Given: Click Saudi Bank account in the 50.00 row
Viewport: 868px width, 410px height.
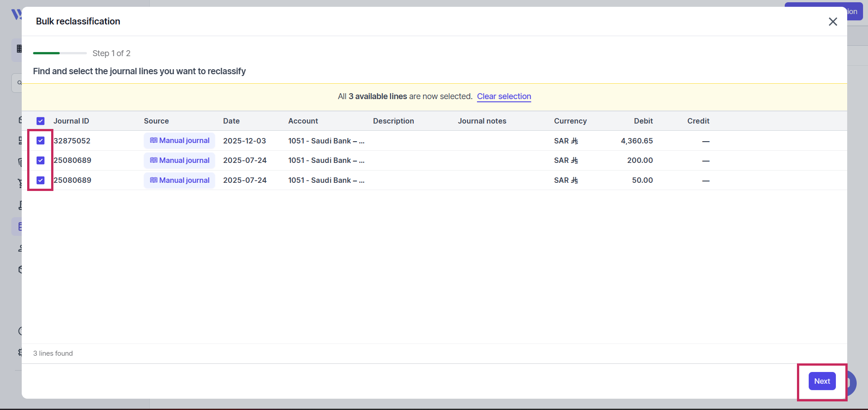Looking at the screenshot, I should coord(326,181).
